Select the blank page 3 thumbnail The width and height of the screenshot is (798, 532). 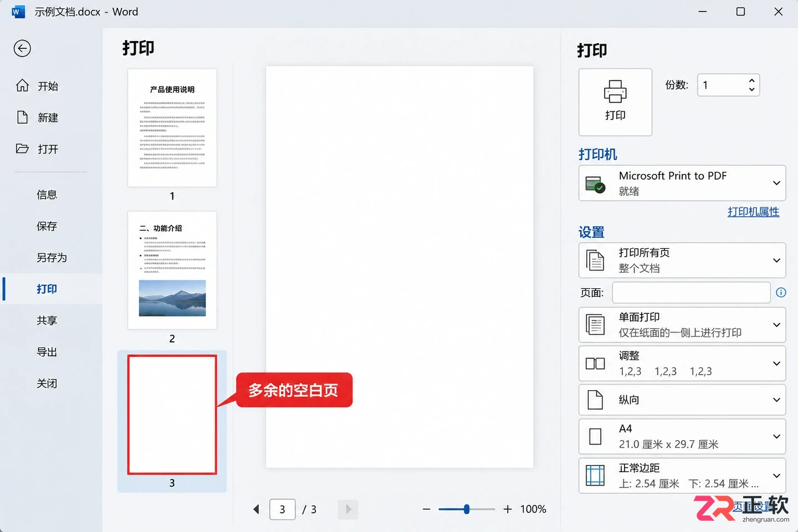click(172, 415)
